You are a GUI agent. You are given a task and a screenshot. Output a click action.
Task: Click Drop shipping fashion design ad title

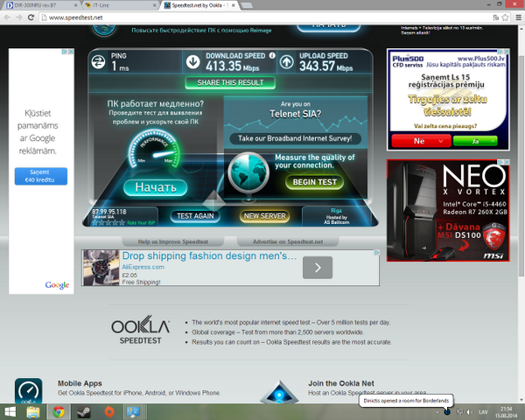tap(209, 255)
